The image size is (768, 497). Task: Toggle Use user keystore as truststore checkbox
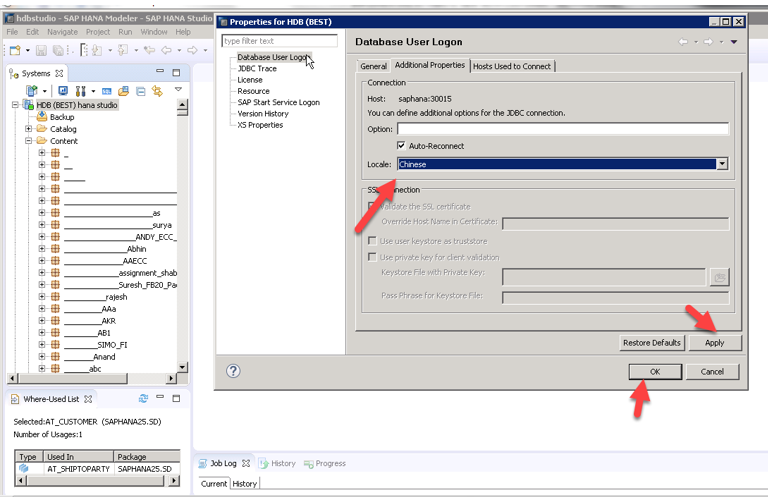[372, 241]
